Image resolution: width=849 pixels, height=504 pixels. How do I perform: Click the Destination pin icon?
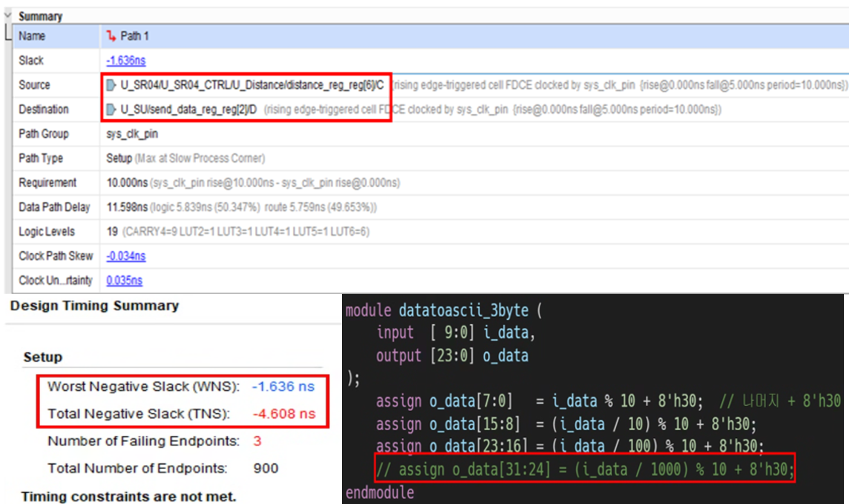[111, 109]
